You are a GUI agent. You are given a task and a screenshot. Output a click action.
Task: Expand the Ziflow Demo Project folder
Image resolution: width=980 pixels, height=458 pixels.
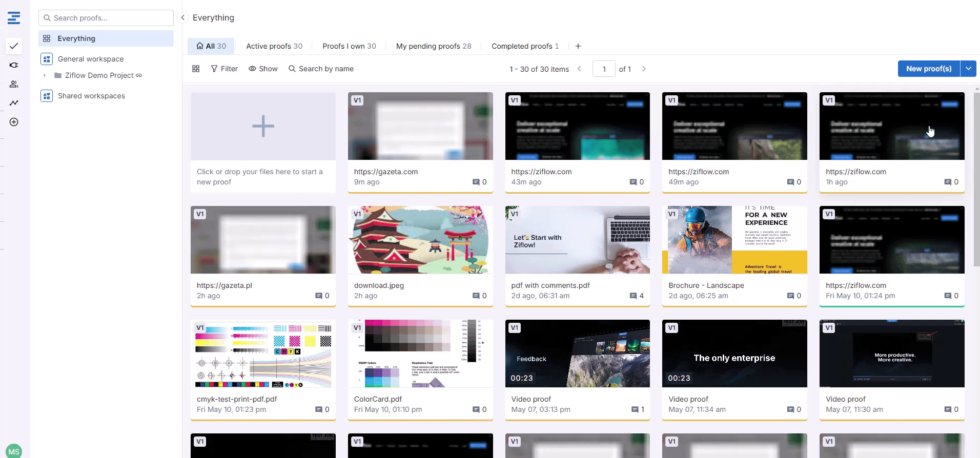pos(45,75)
